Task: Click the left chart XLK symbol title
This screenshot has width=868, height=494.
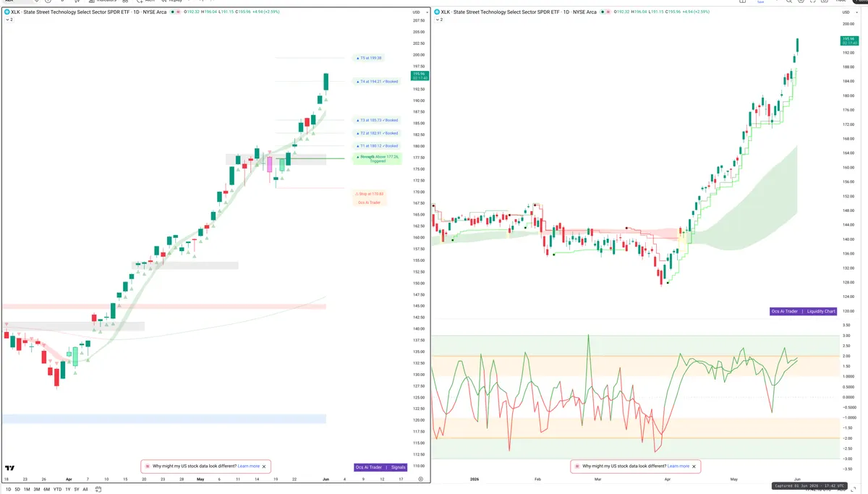Action: pyautogui.click(x=89, y=12)
